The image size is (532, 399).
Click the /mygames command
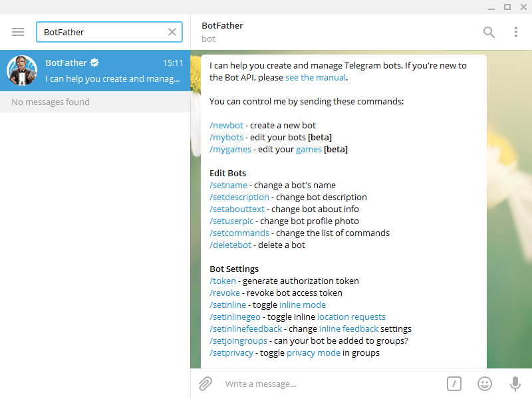click(230, 149)
